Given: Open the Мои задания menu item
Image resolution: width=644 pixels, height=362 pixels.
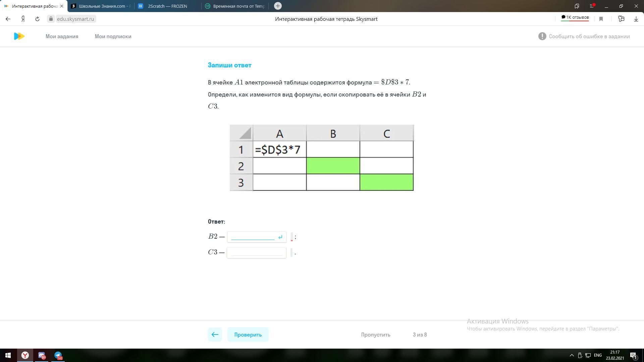Looking at the screenshot, I should pyautogui.click(x=62, y=36).
